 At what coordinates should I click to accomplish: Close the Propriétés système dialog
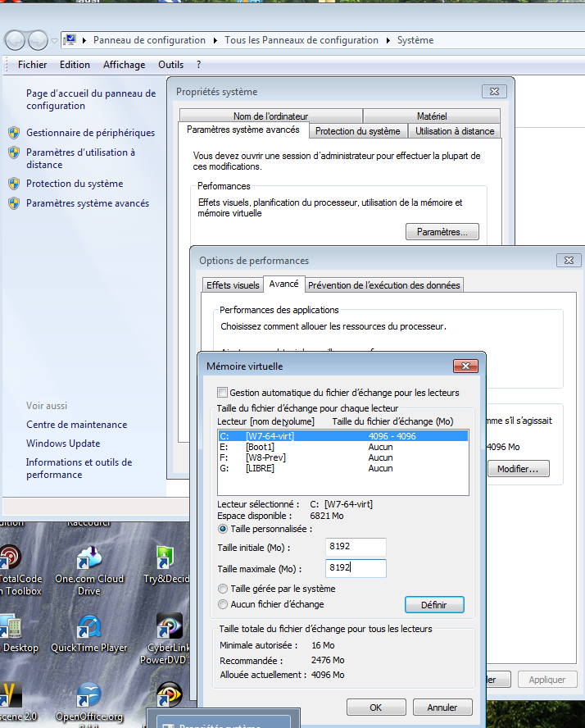coord(495,92)
